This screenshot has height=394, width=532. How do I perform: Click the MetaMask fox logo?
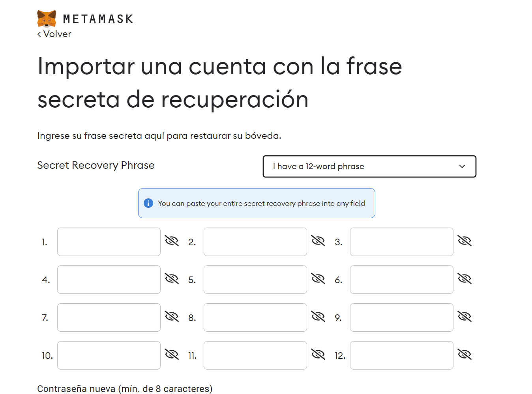[47, 19]
